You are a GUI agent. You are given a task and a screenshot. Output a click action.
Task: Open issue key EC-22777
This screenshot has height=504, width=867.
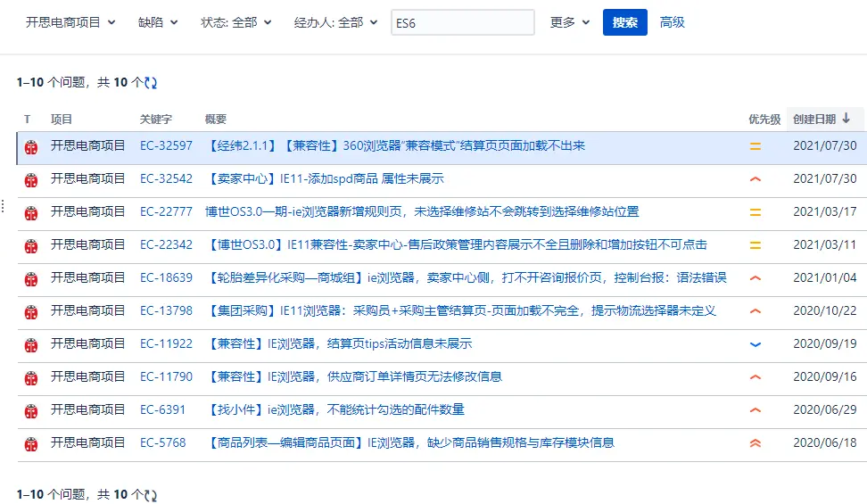[x=166, y=212]
